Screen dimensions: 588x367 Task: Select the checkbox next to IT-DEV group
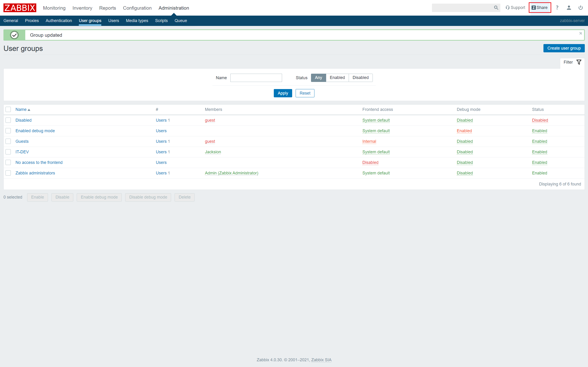8,152
